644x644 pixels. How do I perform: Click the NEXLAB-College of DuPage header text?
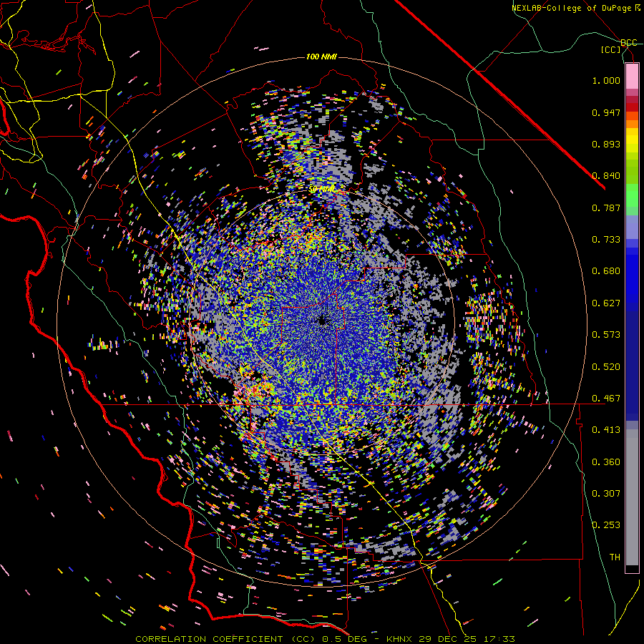coord(576,8)
